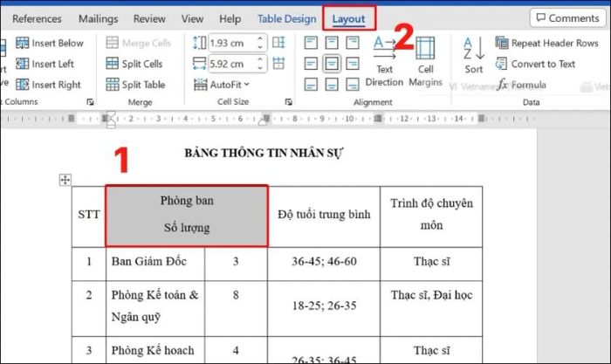Click Text Direction button
611x364 pixels.
[x=384, y=62]
